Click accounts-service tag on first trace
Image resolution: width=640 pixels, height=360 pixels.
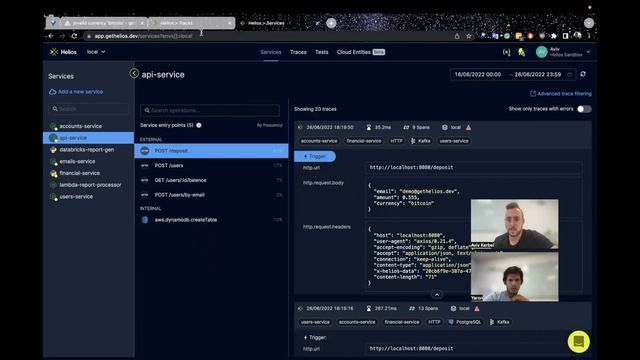point(319,141)
